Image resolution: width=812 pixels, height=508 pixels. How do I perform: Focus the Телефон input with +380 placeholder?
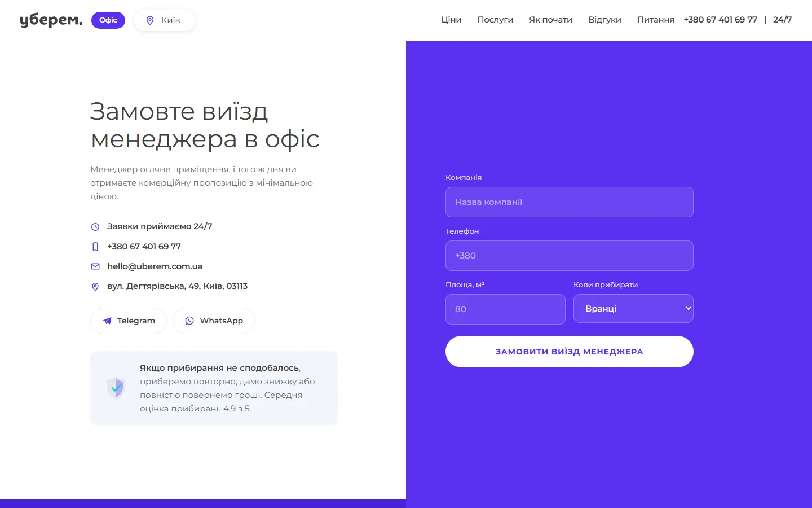(570, 256)
